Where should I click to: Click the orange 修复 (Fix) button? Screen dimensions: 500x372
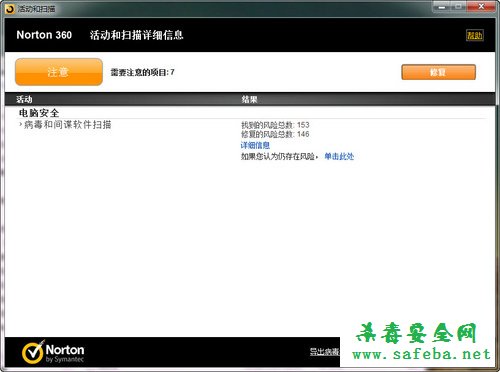click(438, 72)
